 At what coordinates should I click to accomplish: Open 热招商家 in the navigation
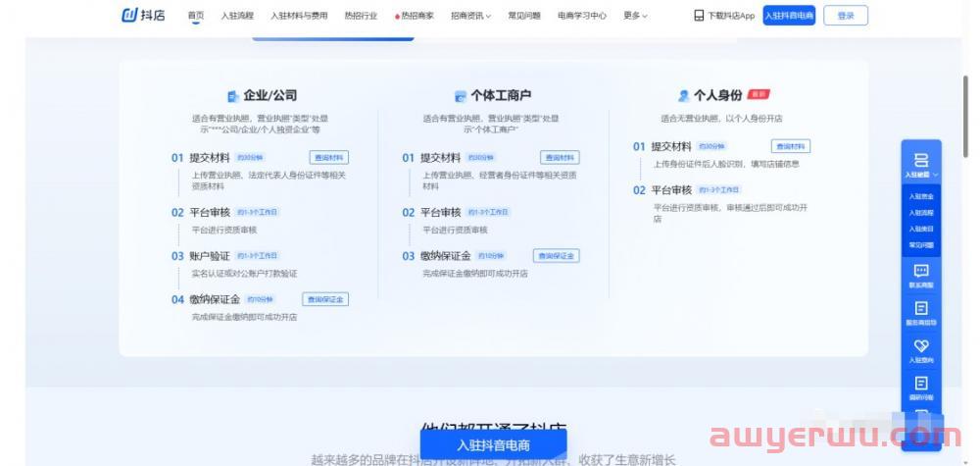click(x=415, y=16)
